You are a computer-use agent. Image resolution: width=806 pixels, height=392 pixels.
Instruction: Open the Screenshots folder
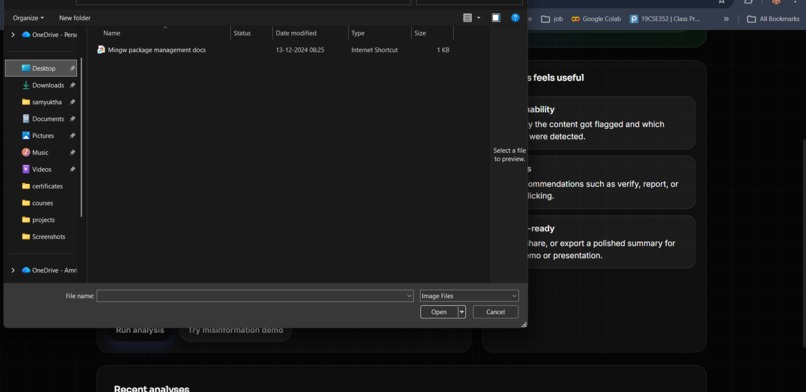44,237
